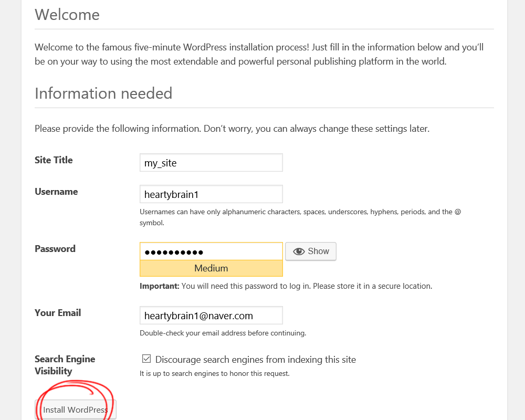This screenshot has width=525, height=420.
Task: Uncheck Discourage search engines checkbox
Action: [146, 359]
